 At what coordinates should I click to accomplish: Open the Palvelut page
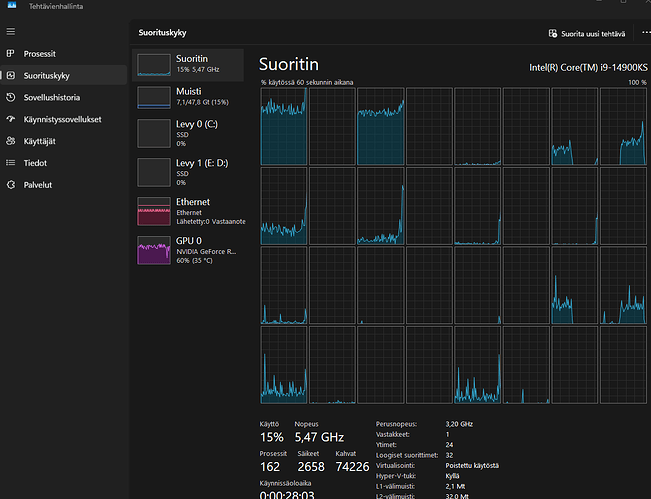click(x=64, y=185)
